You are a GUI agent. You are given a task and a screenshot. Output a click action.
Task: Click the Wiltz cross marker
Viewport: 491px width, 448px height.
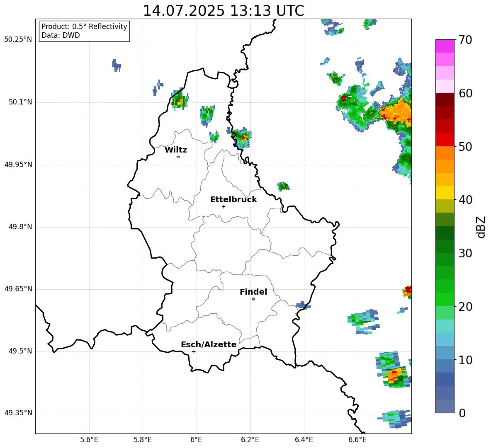tap(178, 157)
